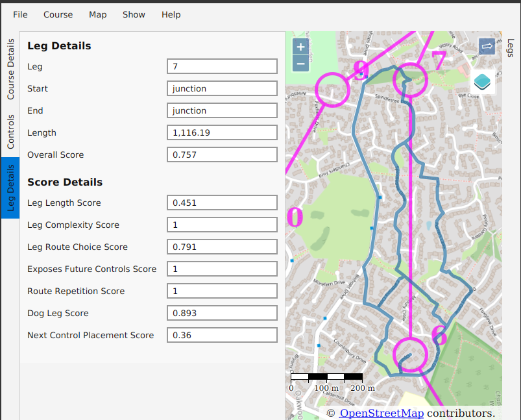Open the OpenStreetMap attribution link

click(382, 413)
